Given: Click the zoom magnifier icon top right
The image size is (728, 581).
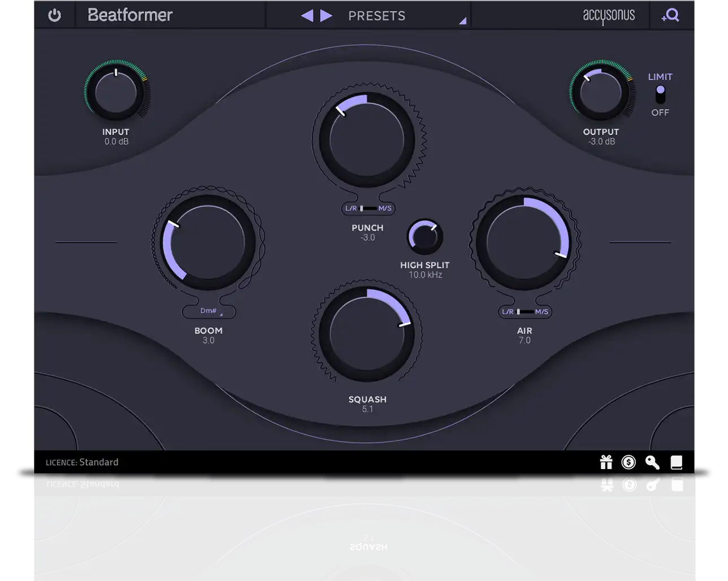Looking at the screenshot, I should [x=670, y=15].
